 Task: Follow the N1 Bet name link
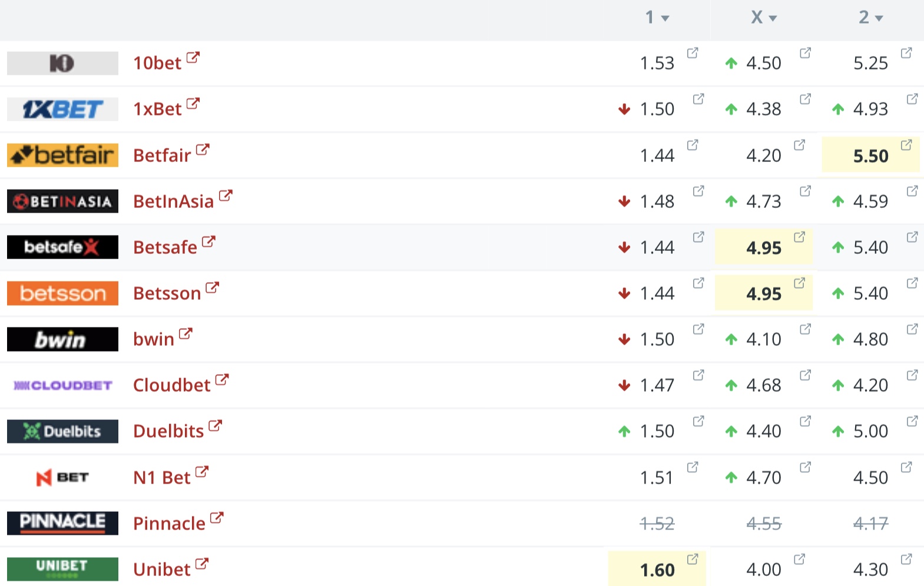pyautogui.click(x=162, y=477)
